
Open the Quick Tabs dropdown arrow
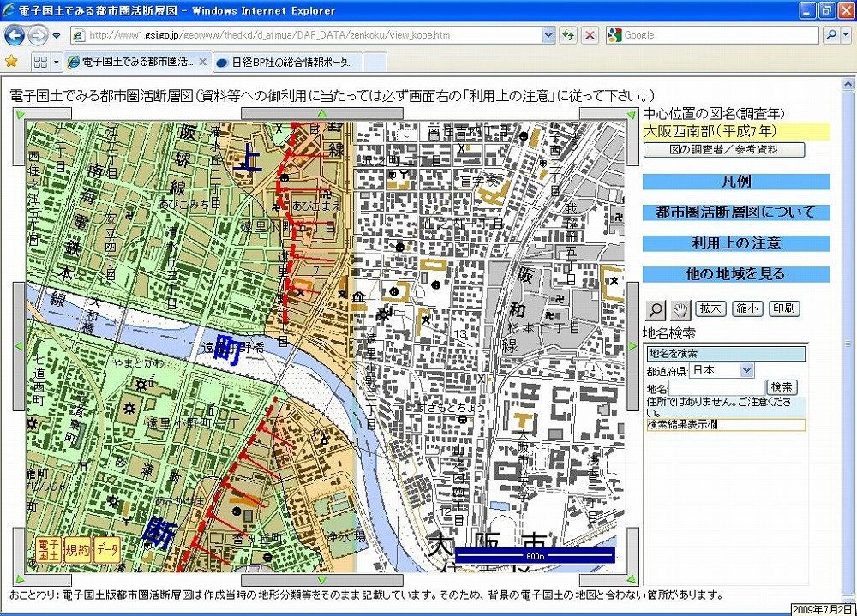(57, 63)
